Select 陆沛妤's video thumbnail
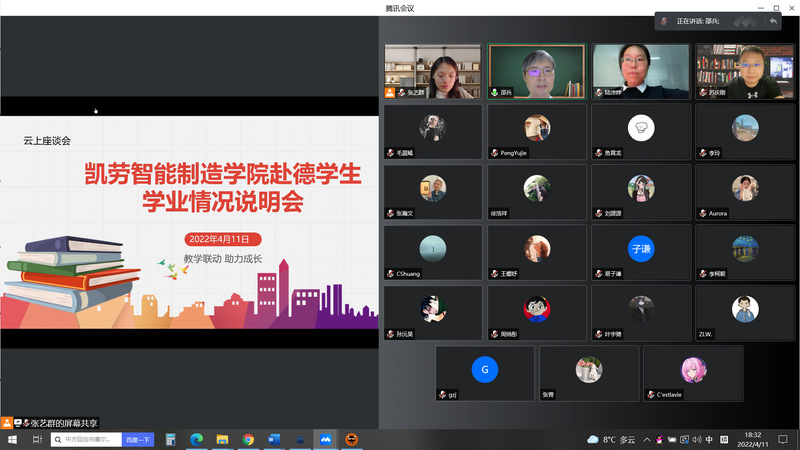This screenshot has height=450, width=800. [x=641, y=71]
